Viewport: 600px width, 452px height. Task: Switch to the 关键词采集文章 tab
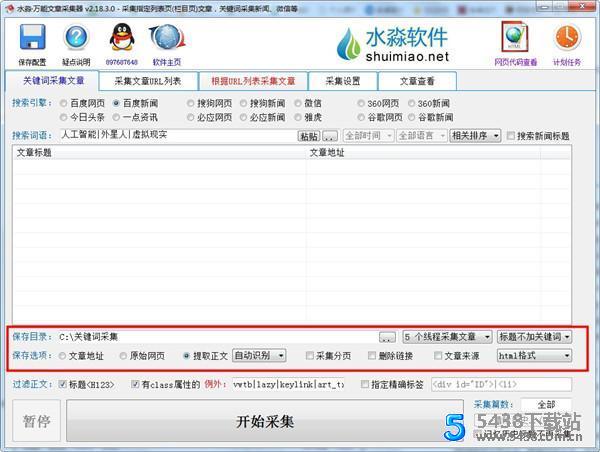pyautogui.click(x=53, y=81)
